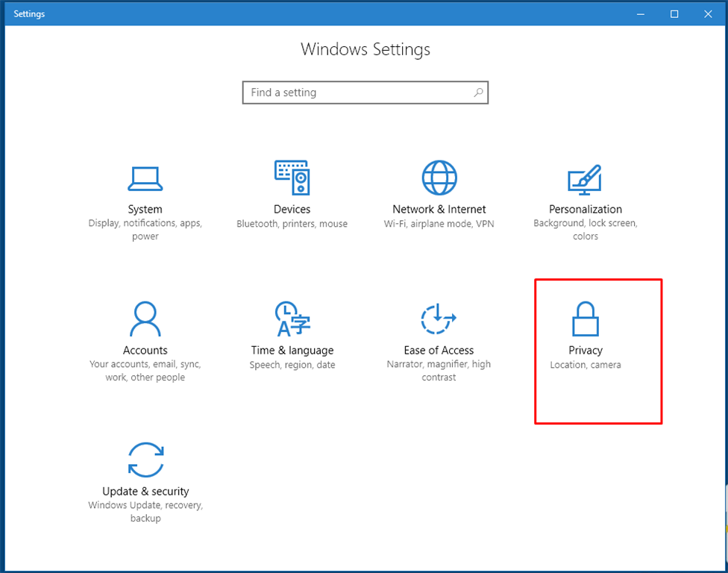The width and height of the screenshot is (728, 573).
Task: Click 'Narrator, magnifier, high contrast' description
Action: (439, 371)
